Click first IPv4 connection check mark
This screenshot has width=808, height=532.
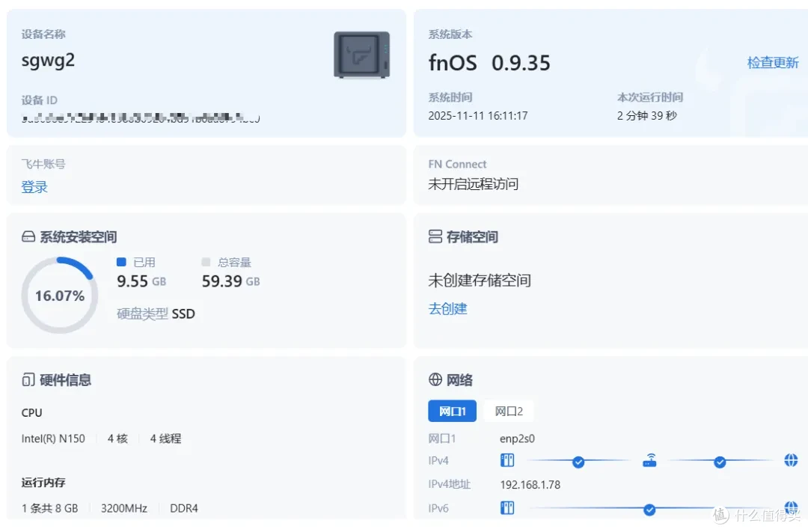(578, 462)
